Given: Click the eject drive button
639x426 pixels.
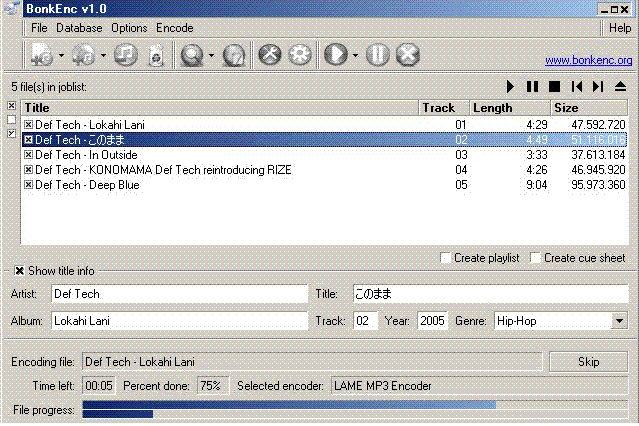Looking at the screenshot, I should pos(620,86).
